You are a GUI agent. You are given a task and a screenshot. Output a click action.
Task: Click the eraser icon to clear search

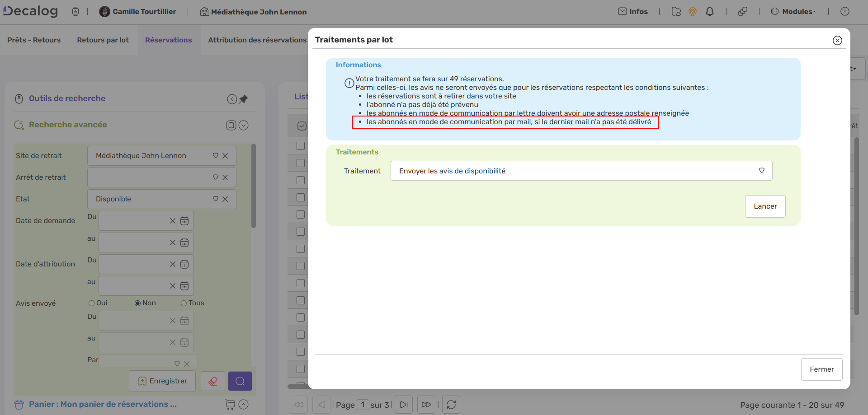pos(213,382)
